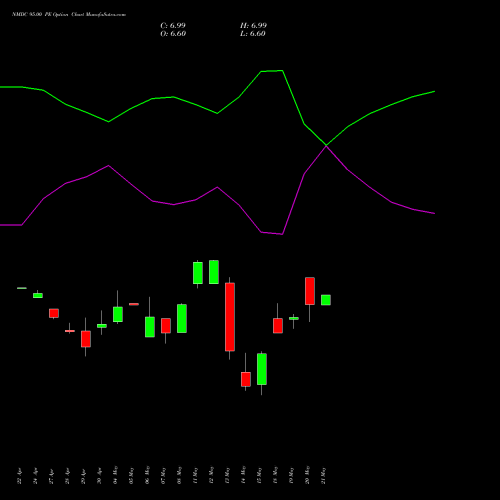Click the 04 May date label

115,476
